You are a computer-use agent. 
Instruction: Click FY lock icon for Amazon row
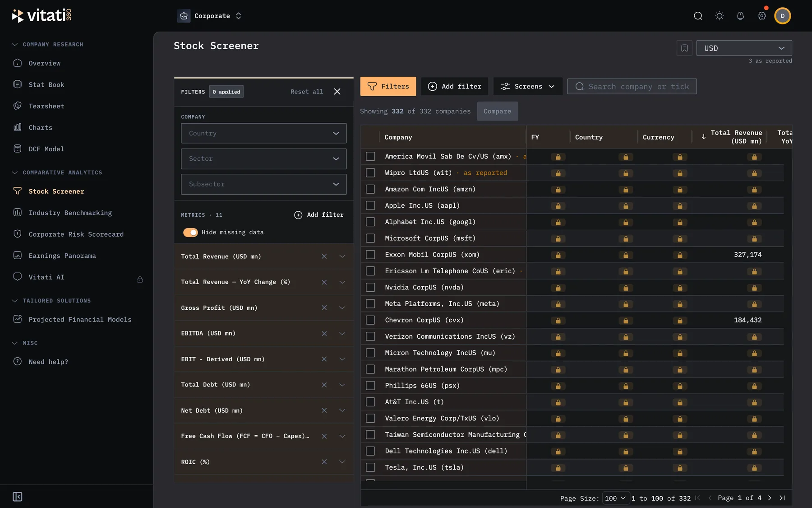(558, 190)
